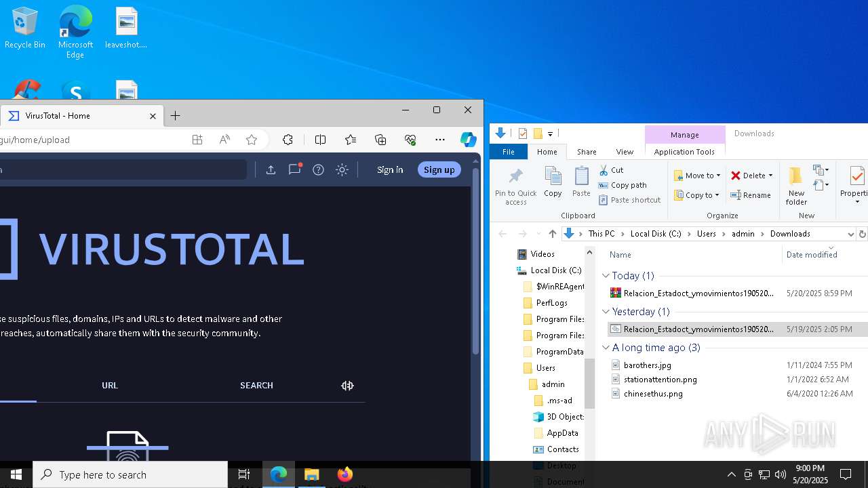Click the taskbar Task View icon
Viewport: 868px width, 488px height.
click(x=244, y=474)
